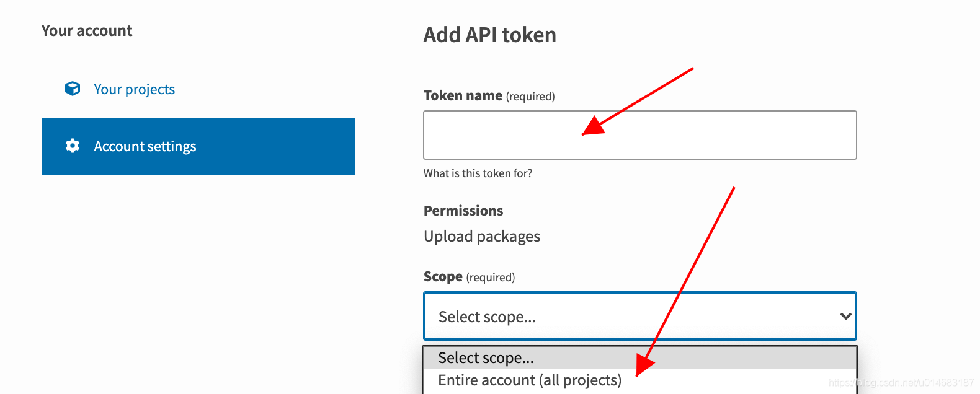Click the Upload packages permission text
980x394 pixels.
[x=482, y=237]
